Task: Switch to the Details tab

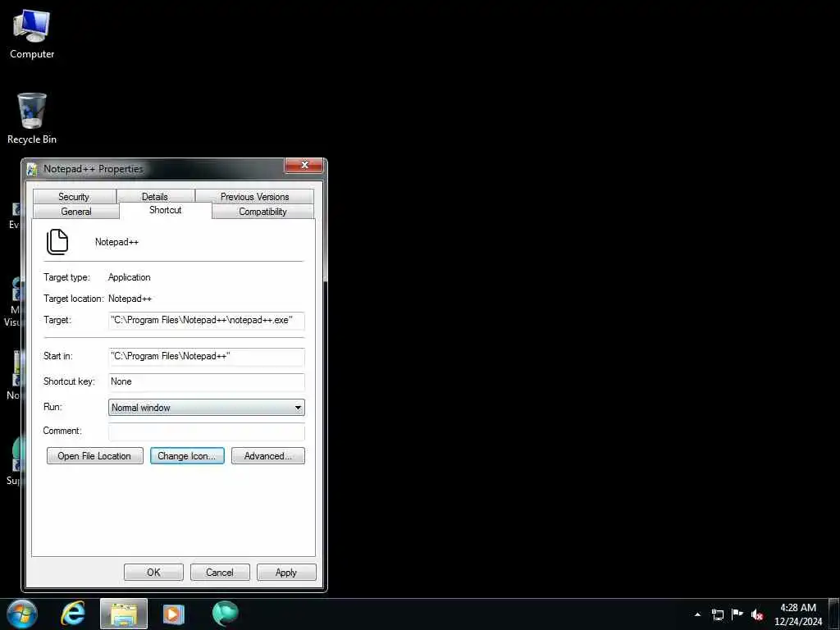Action: (x=155, y=197)
